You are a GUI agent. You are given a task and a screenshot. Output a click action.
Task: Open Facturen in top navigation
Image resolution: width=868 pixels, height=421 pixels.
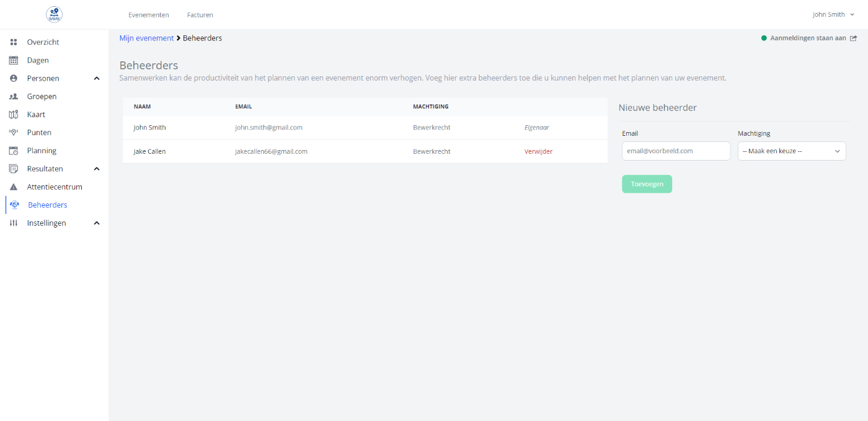point(200,15)
